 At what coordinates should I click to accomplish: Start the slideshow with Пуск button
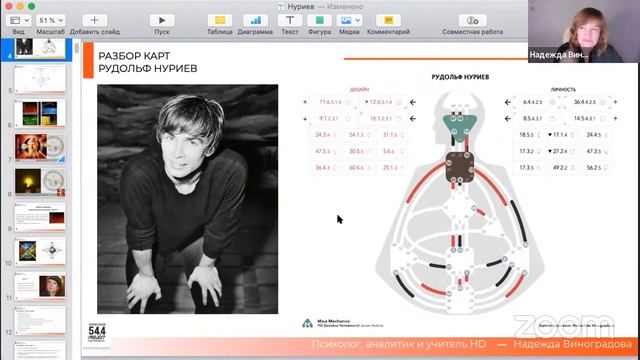(x=162, y=20)
